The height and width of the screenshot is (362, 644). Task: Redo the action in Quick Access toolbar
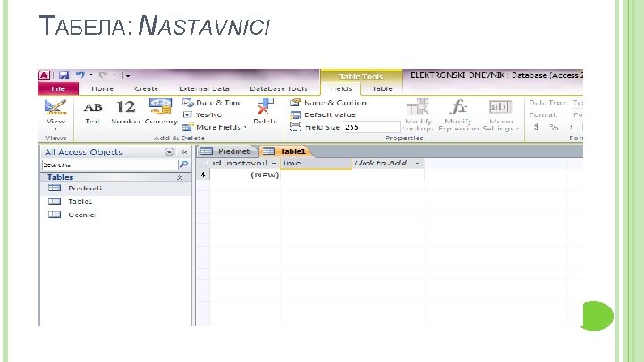(103, 75)
